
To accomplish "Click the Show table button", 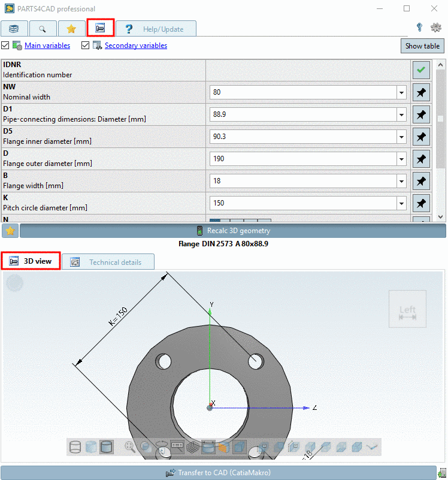I will pyautogui.click(x=422, y=46).
